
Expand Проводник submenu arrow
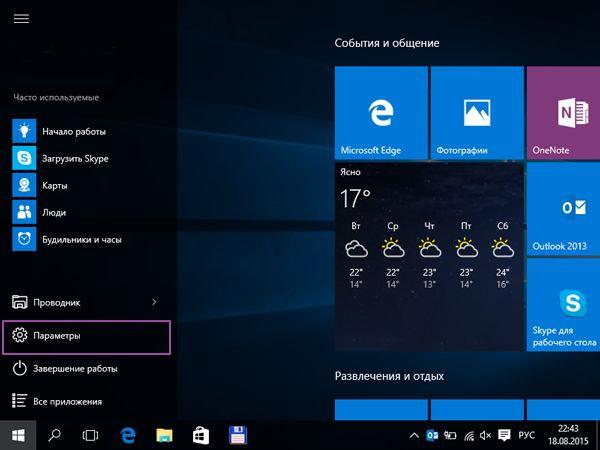[x=154, y=302]
